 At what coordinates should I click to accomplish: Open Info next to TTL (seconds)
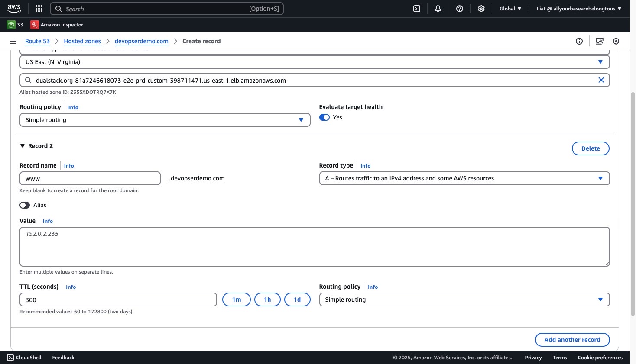[x=71, y=287]
